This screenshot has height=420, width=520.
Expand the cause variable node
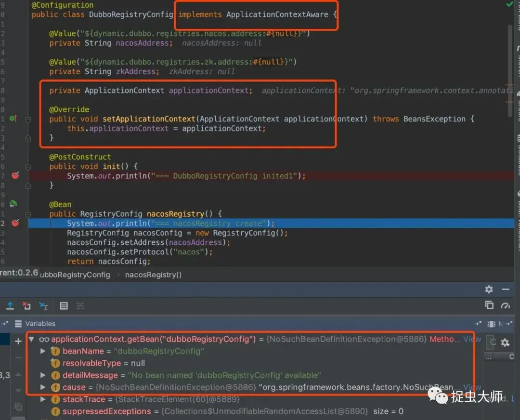[x=43, y=387]
